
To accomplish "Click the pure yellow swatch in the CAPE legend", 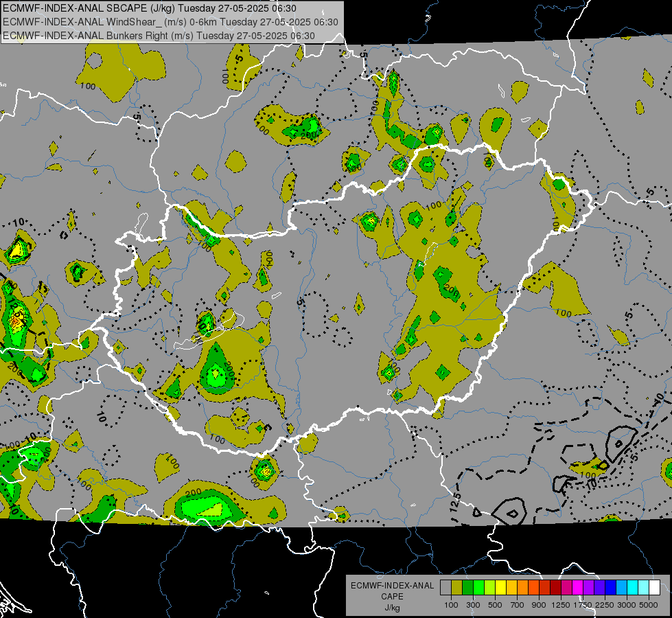I will [x=500, y=588].
